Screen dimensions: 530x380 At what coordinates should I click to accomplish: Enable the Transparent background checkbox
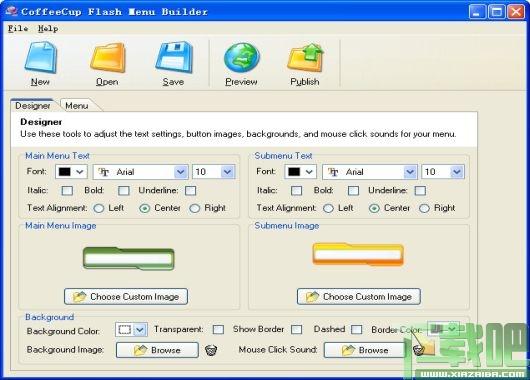218,329
